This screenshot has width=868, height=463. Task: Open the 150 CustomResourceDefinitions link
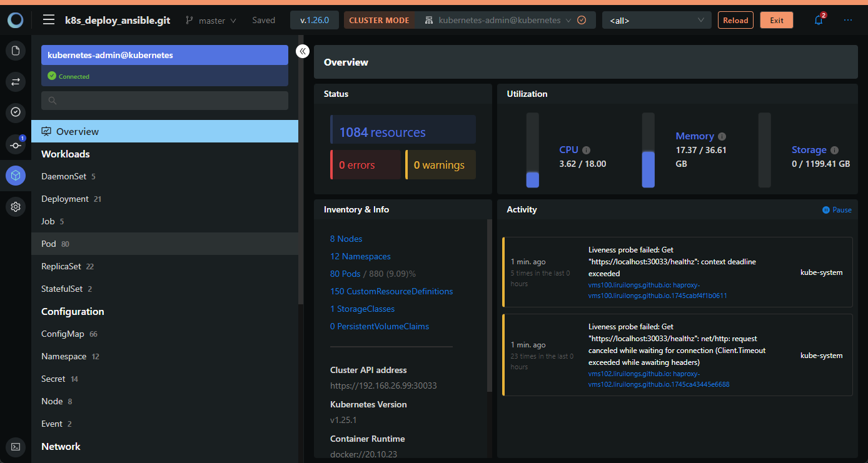(x=391, y=291)
